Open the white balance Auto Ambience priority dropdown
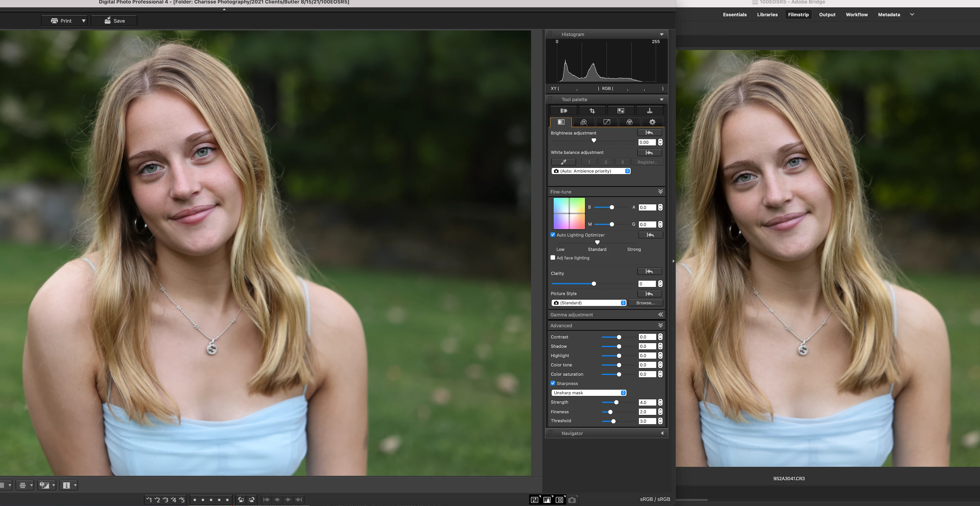 click(x=591, y=171)
